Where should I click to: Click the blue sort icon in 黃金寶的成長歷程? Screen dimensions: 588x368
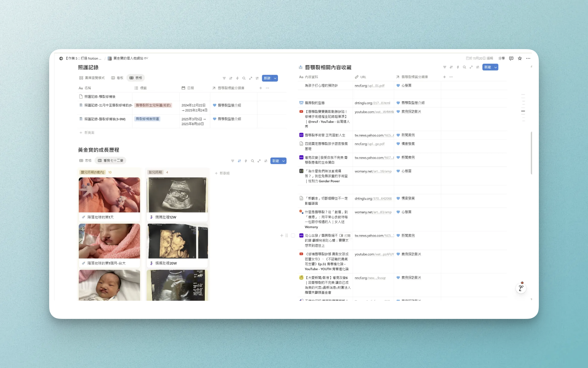tap(239, 161)
